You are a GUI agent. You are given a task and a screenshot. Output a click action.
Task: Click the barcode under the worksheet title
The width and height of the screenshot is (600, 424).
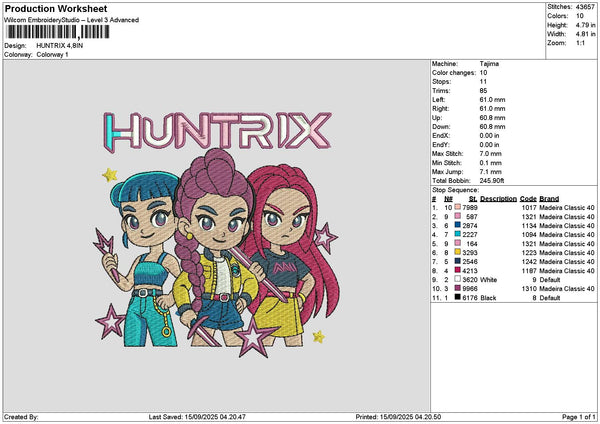[x=58, y=32]
